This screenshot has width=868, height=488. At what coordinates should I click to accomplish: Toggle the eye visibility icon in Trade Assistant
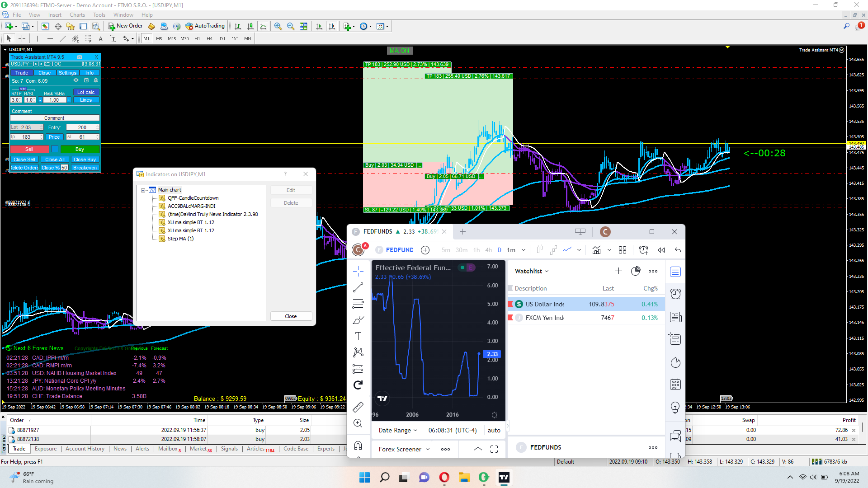pos(76,80)
